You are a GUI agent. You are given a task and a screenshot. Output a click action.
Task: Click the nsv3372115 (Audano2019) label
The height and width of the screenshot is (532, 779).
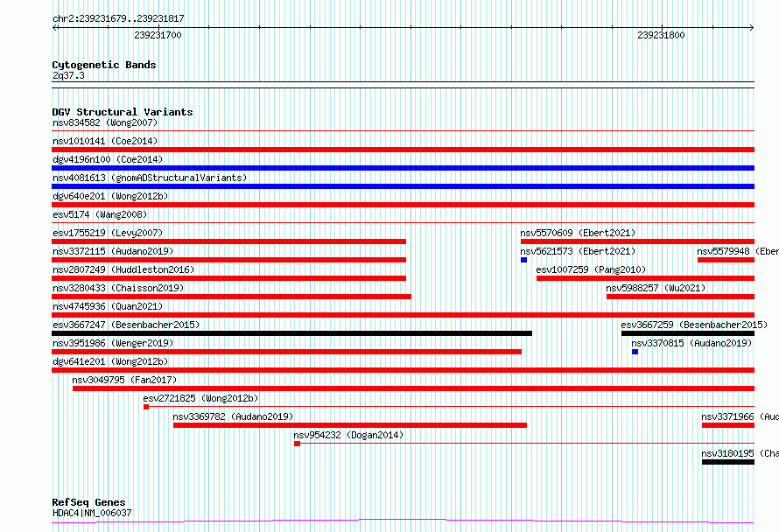point(113,251)
